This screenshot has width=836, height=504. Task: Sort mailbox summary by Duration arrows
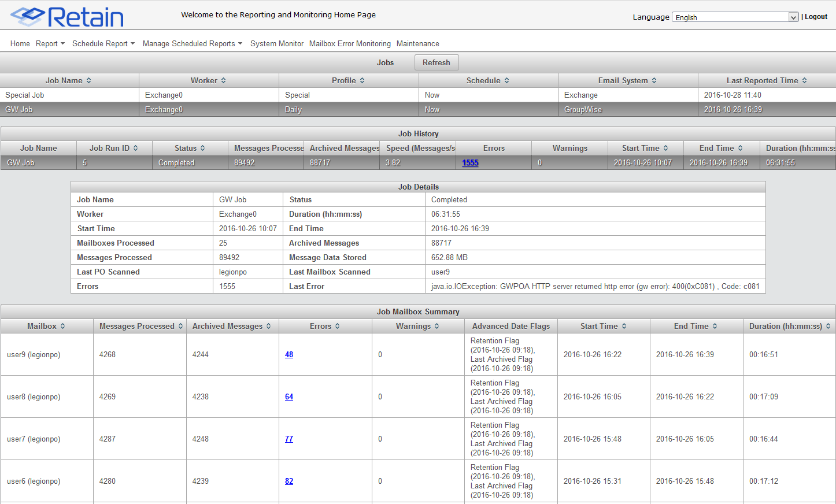[828, 327]
